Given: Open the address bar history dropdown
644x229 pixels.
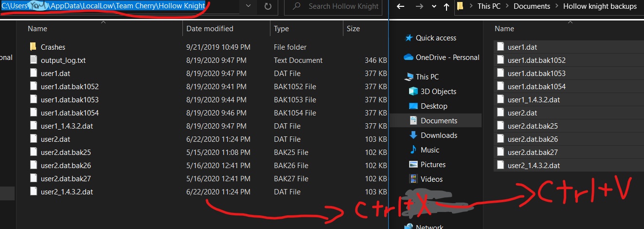Looking at the screenshot, I should (x=249, y=7).
